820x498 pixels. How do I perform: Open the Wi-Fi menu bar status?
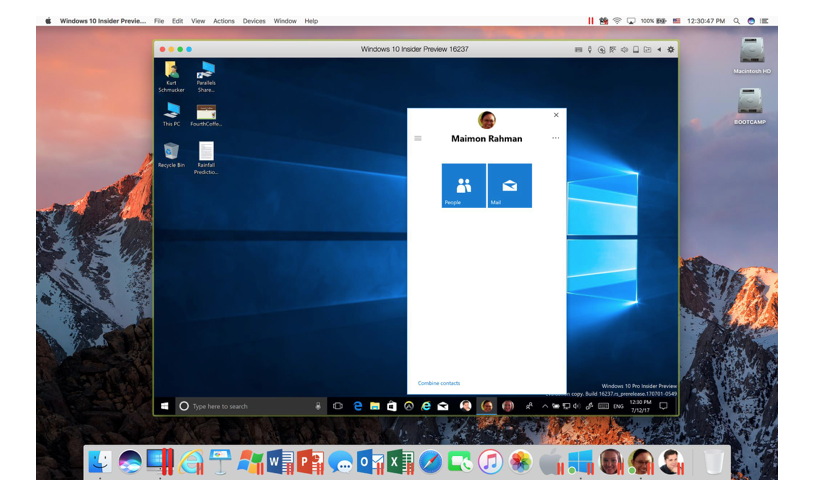(x=617, y=21)
